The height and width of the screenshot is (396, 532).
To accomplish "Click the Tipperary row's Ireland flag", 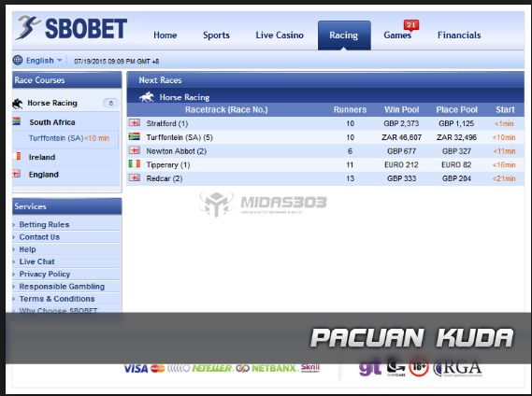I will point(135,163).
